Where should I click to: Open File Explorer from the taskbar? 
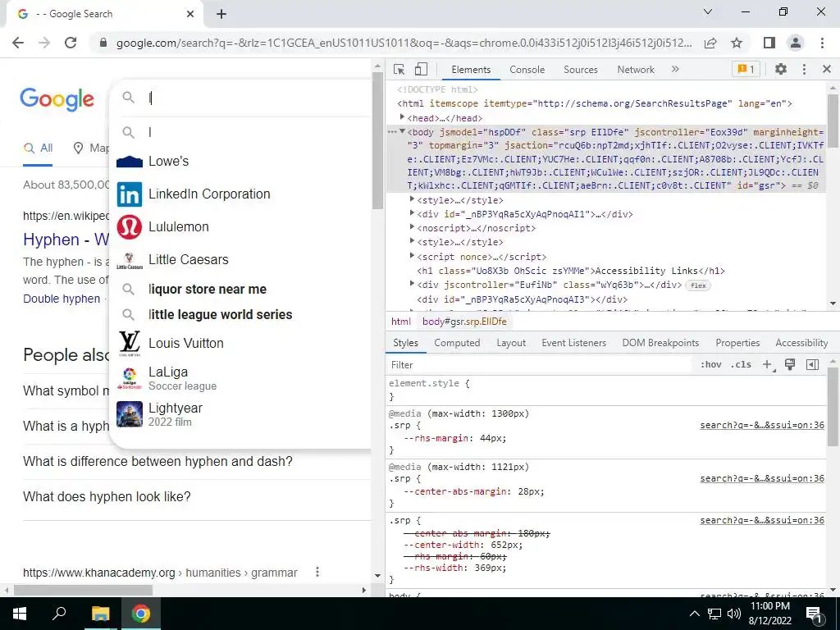tap(100, 614)
